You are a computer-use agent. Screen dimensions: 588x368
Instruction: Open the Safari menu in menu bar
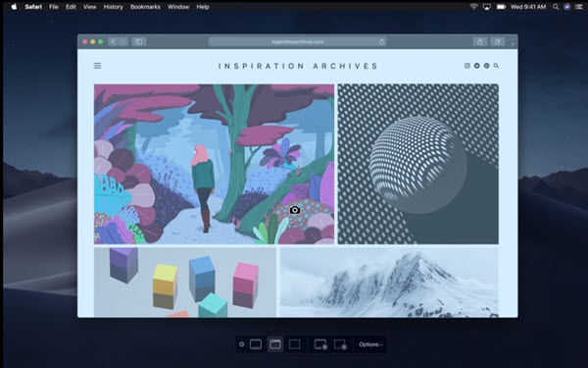coord(33,7)
